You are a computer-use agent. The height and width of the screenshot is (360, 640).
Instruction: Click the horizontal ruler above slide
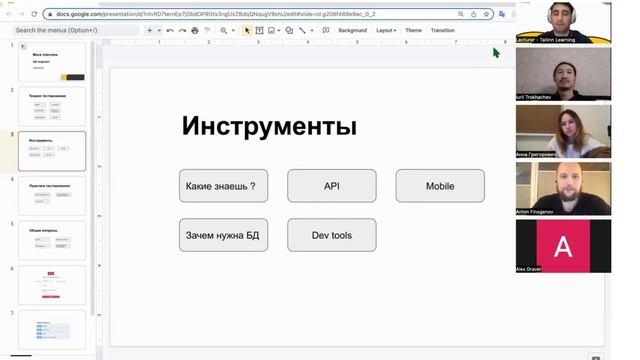pyautogui.click(x=310, y=42)
